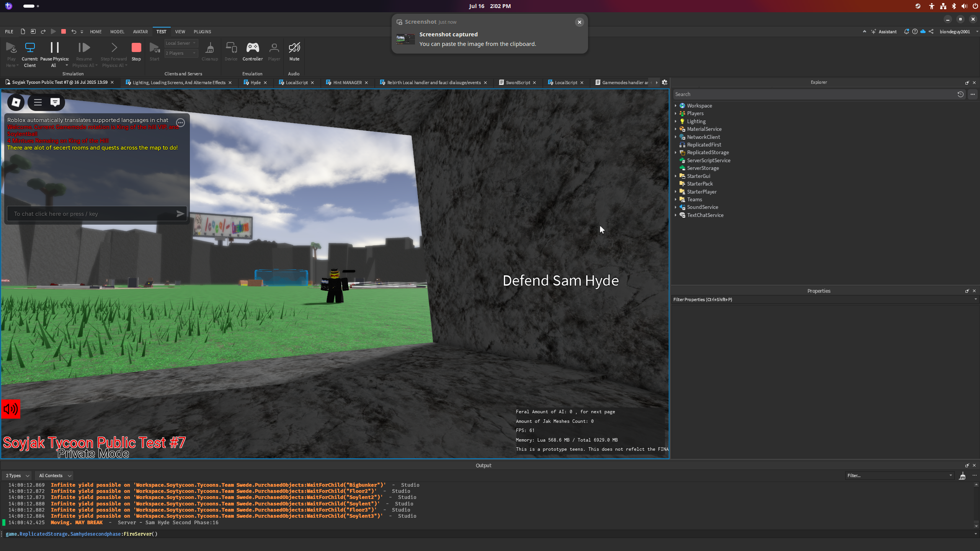Open the All Contexts dropdown
This screenshot has height=551, width=980.
(55, 476)
